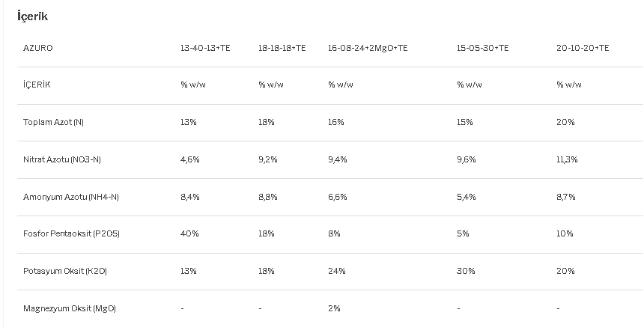The width and height of the screenshot is (644, 327).
Task: Click the Fosfor Pentaoksit (P2O5) row label
Action: (71, 234)
